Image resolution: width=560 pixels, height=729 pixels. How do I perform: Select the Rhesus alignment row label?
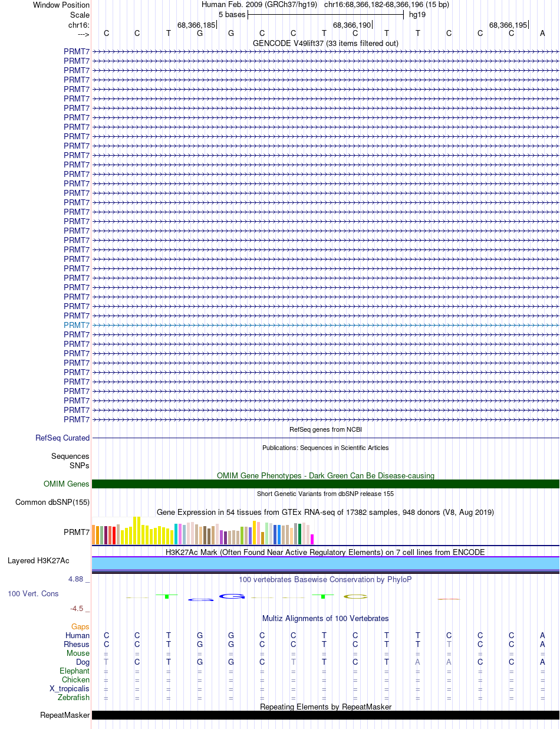click(77, 645)
